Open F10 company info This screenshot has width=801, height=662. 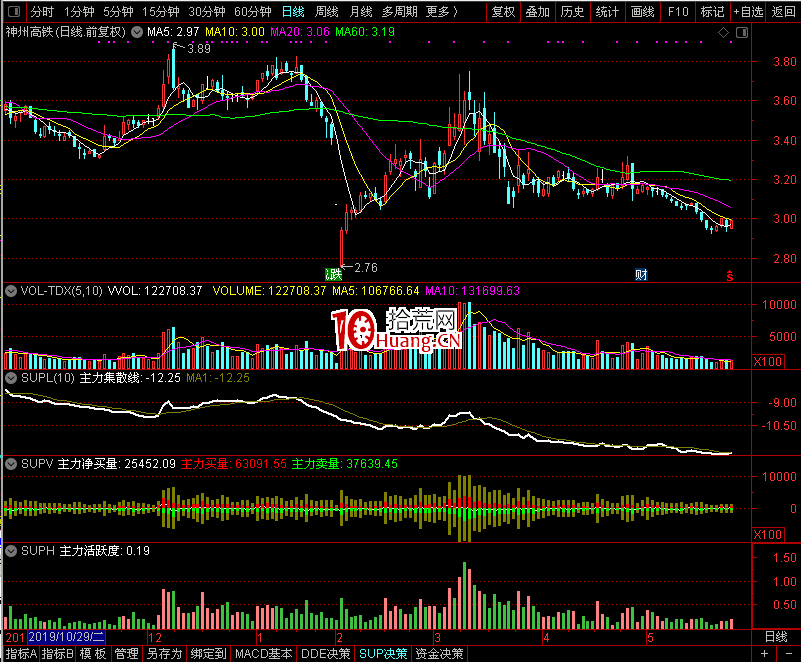click(677, 11)
